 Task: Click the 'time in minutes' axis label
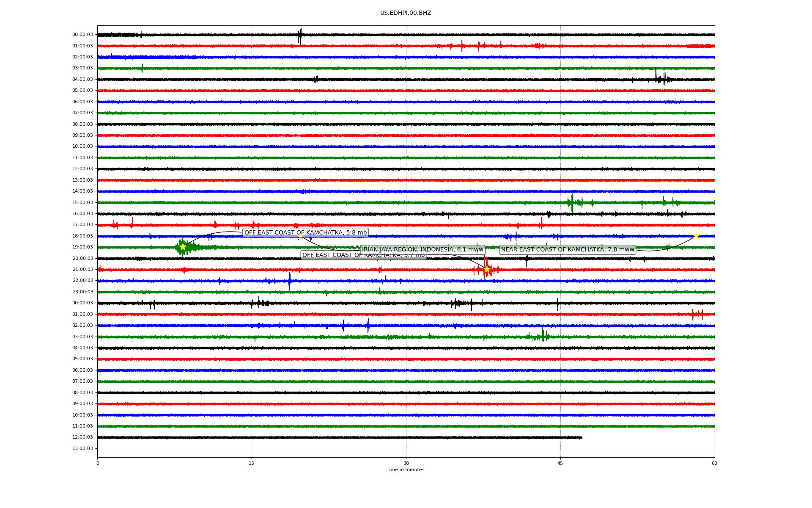pyautogui.click(x=406, y=469)
